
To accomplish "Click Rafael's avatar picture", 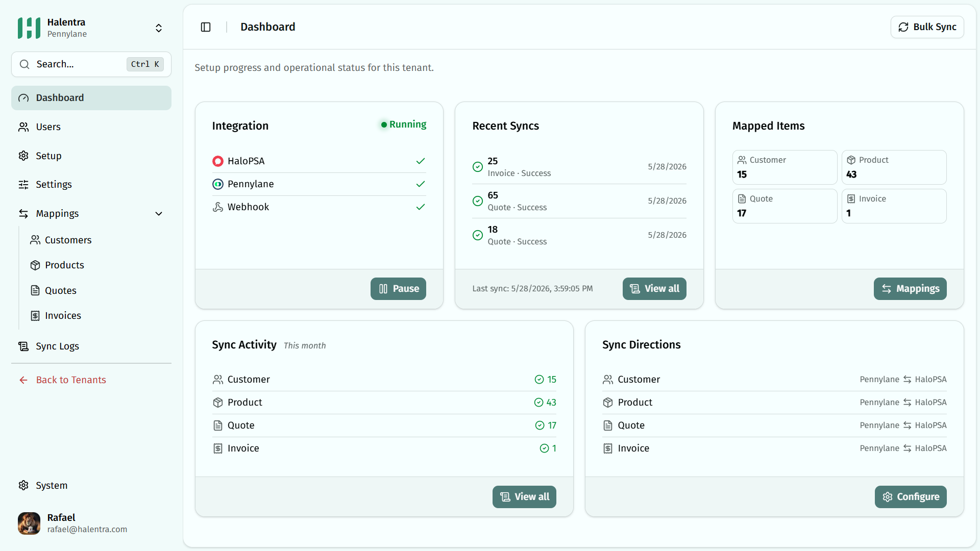I will [29, 523].
